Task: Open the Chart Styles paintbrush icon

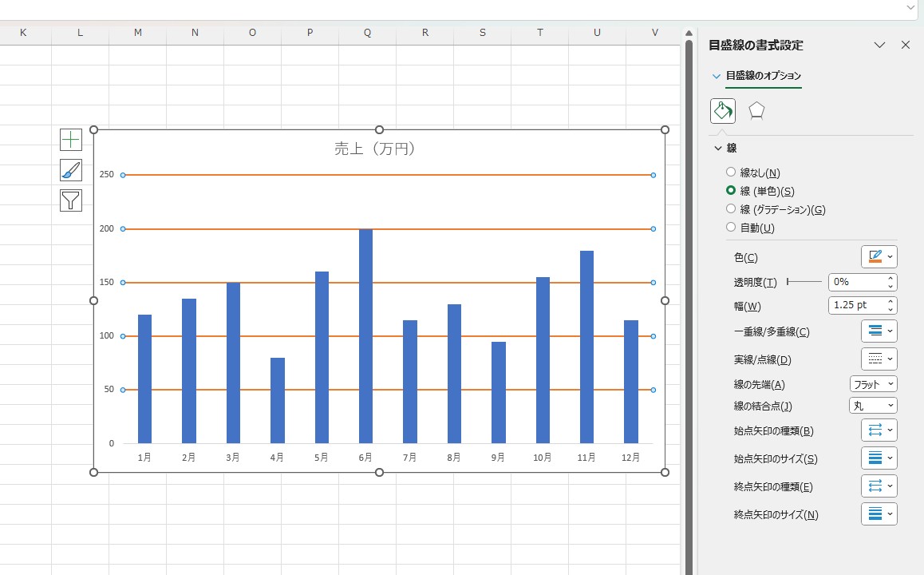Action: click(71, 170)
